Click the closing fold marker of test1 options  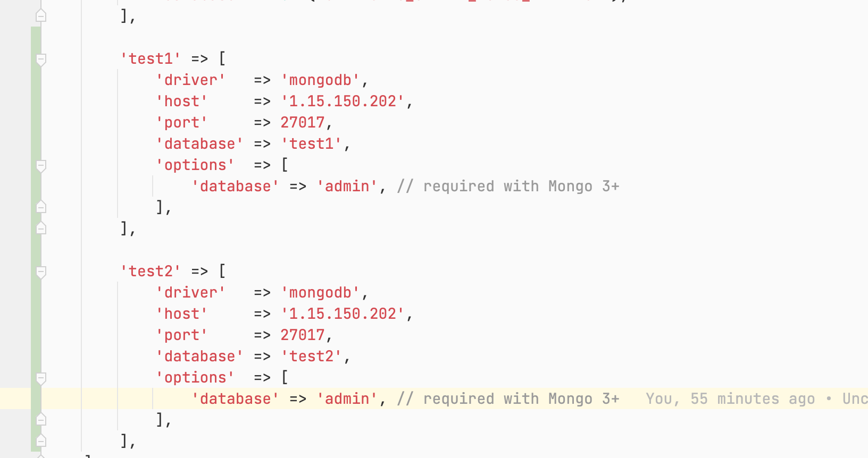click(x=41, y=207)
